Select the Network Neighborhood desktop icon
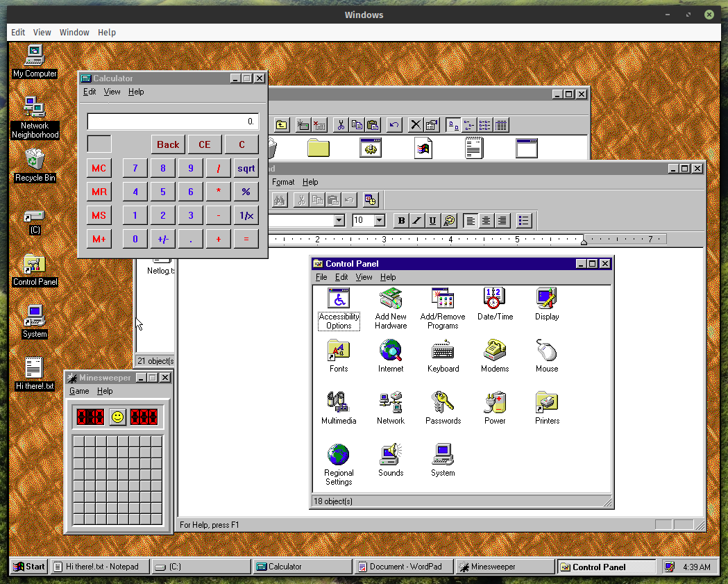The height and width of the screenshot is (584, 728). [x=35, y=117]
